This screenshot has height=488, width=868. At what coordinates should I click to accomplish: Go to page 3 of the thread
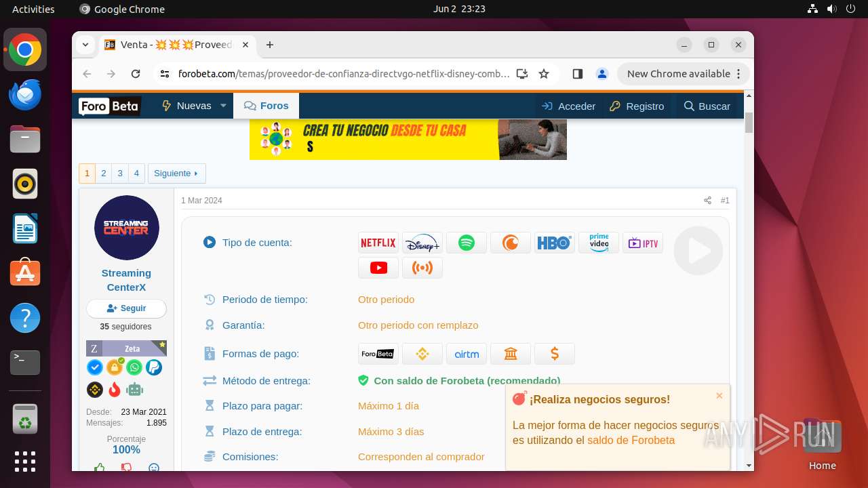(x=120, y=174)
